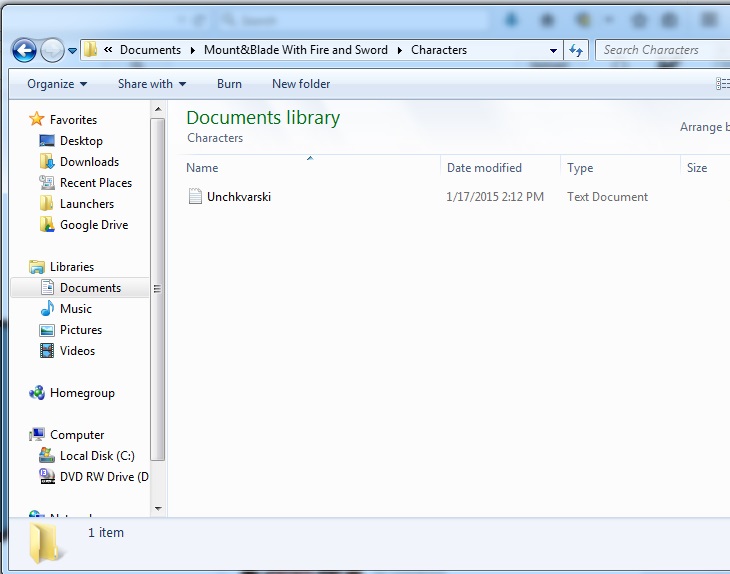This screenshot has width=730, height=574.
Task: Open Music library
Action: click(76, 309)
